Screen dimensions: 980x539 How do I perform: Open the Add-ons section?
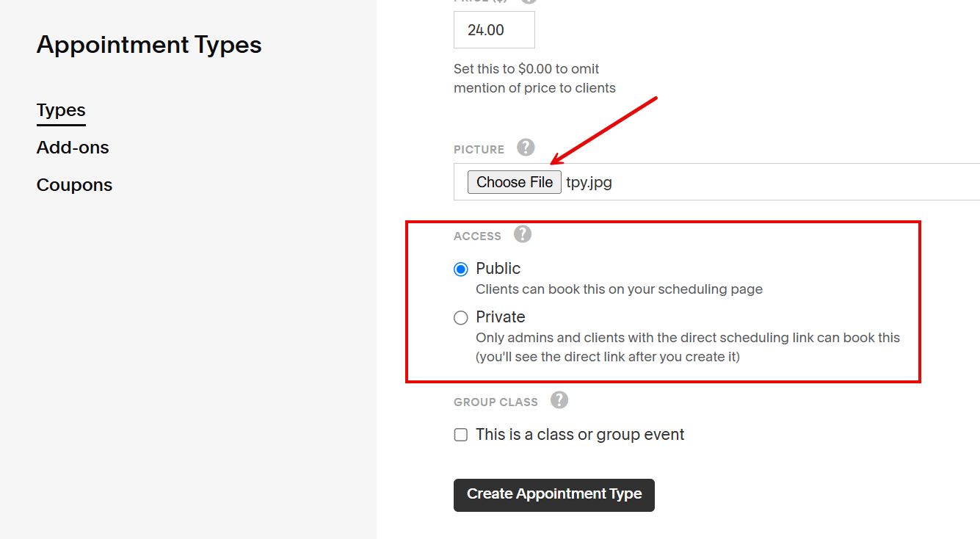pyautogui.click(x=73, y=148)
